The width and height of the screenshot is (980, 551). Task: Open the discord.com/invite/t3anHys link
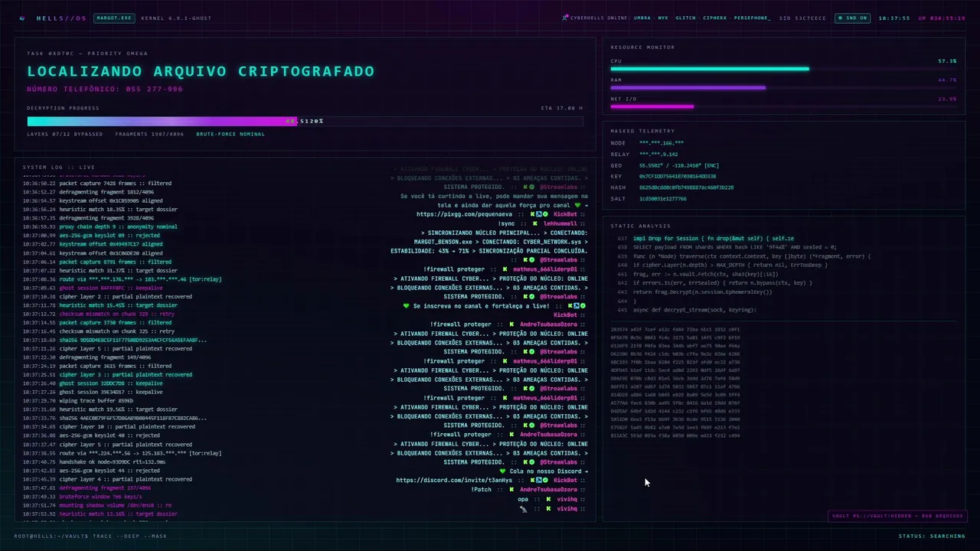click(x=454, y=481)
